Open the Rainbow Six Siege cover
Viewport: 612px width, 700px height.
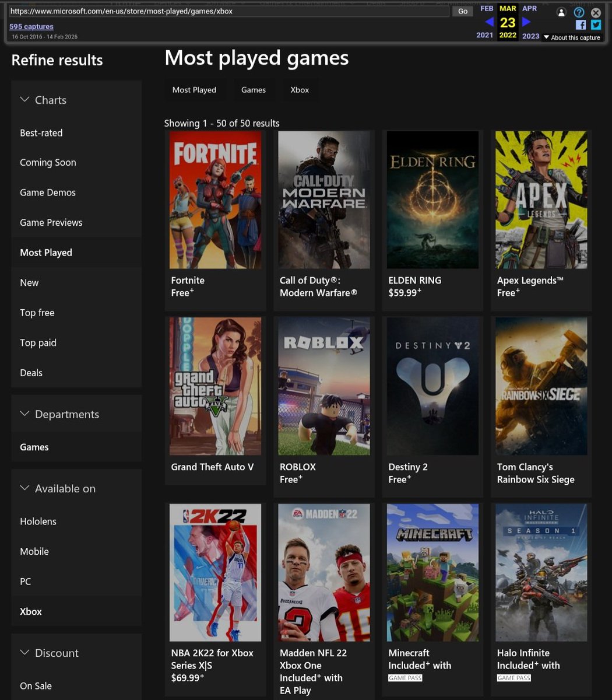(541, 386)
